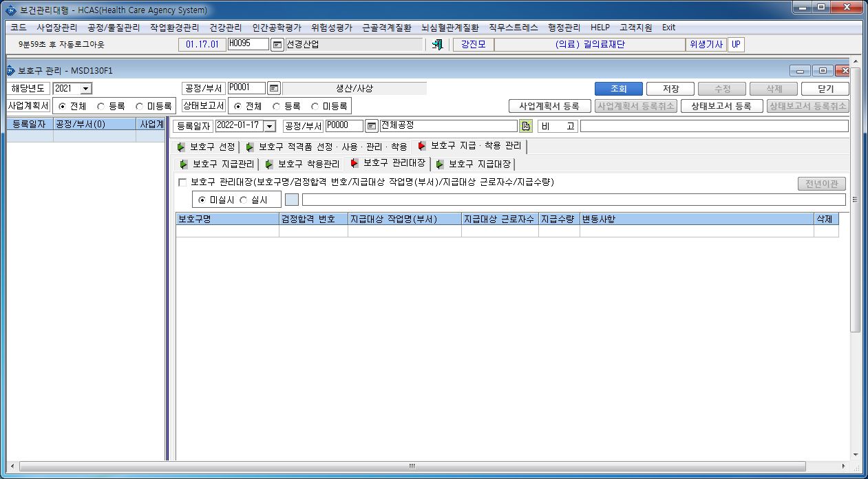
Task: Select 사업계획서 미등록 radio button
Action: (x=140, y=107)
